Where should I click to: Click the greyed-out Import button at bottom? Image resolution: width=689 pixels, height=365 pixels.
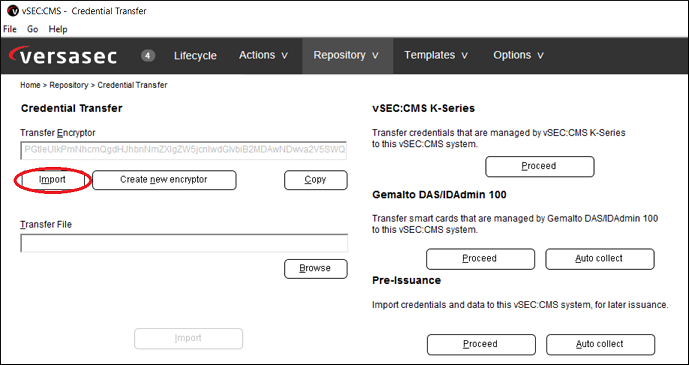[x=188, y=338]
